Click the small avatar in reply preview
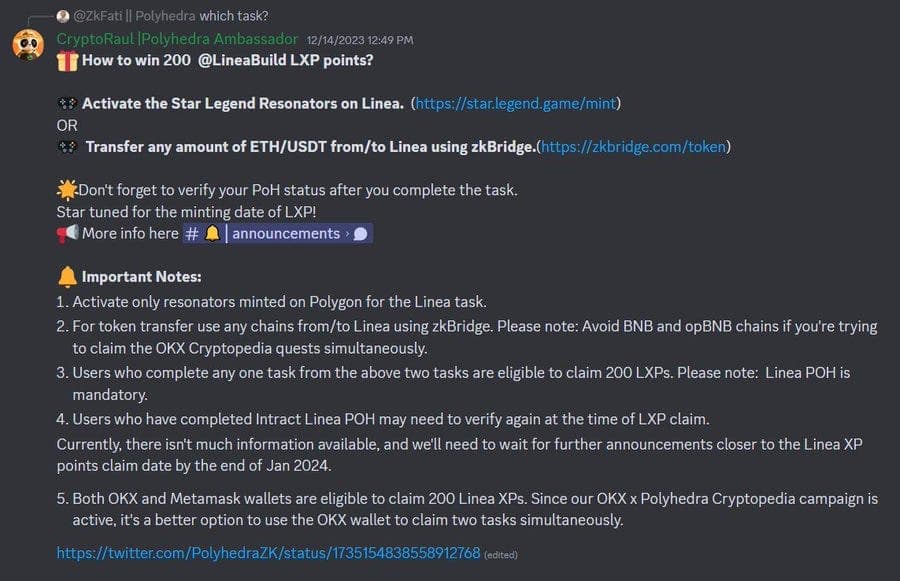 pyautogui.click(x=63, y=16)
